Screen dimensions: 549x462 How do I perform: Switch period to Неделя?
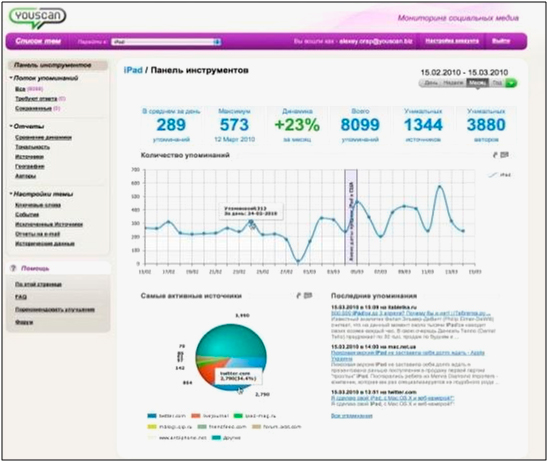click(453, 83)
